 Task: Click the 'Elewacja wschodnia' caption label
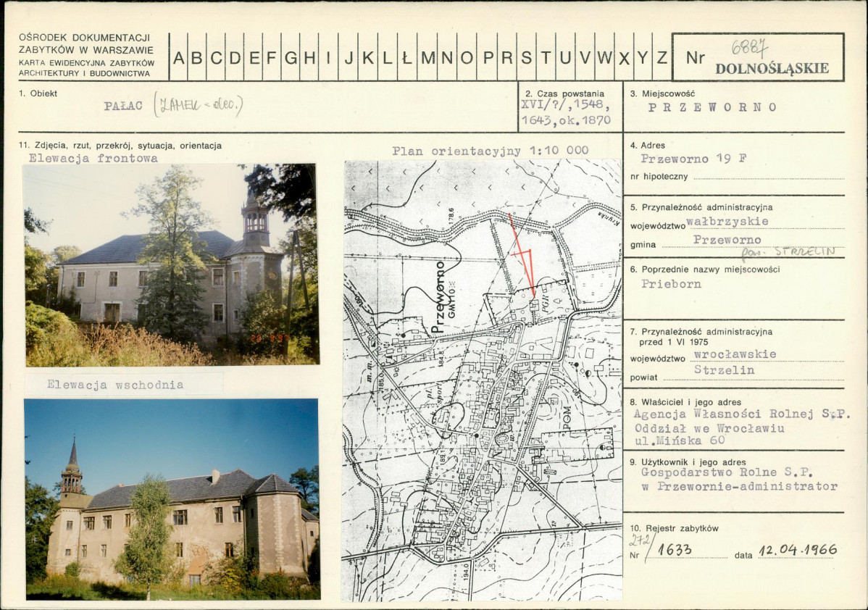(115, 385)
